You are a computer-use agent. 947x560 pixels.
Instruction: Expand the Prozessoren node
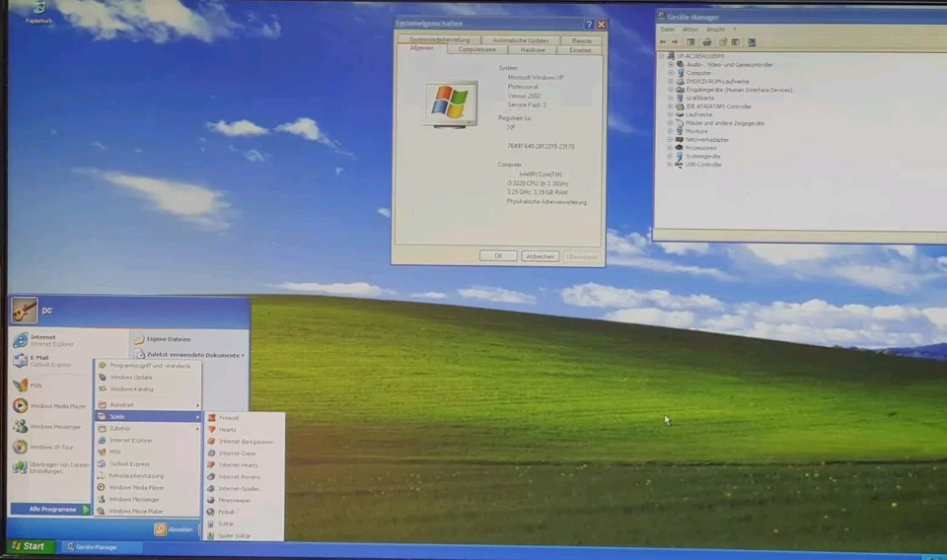670,148
